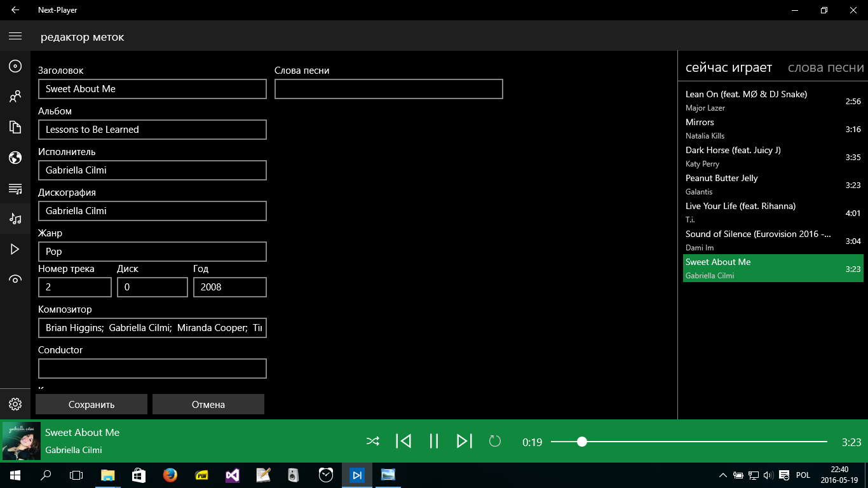Select Live Your Life by T.I.
Image resolution: width=868 pixels, height=488 pixels.
(x=773, y=212)
